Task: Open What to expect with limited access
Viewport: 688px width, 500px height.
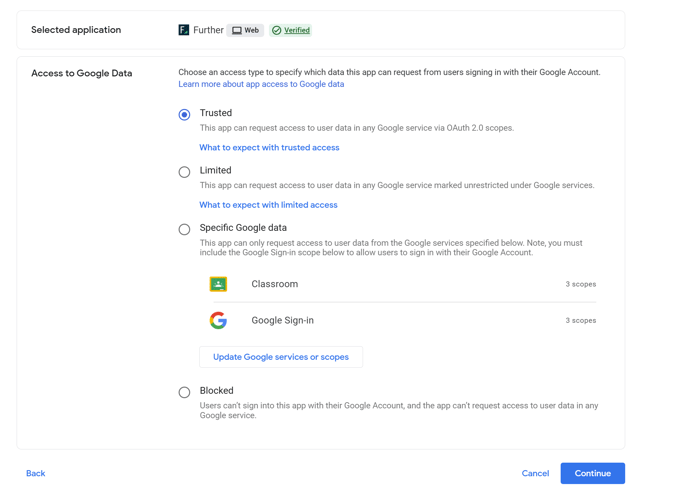Action: 269,205
